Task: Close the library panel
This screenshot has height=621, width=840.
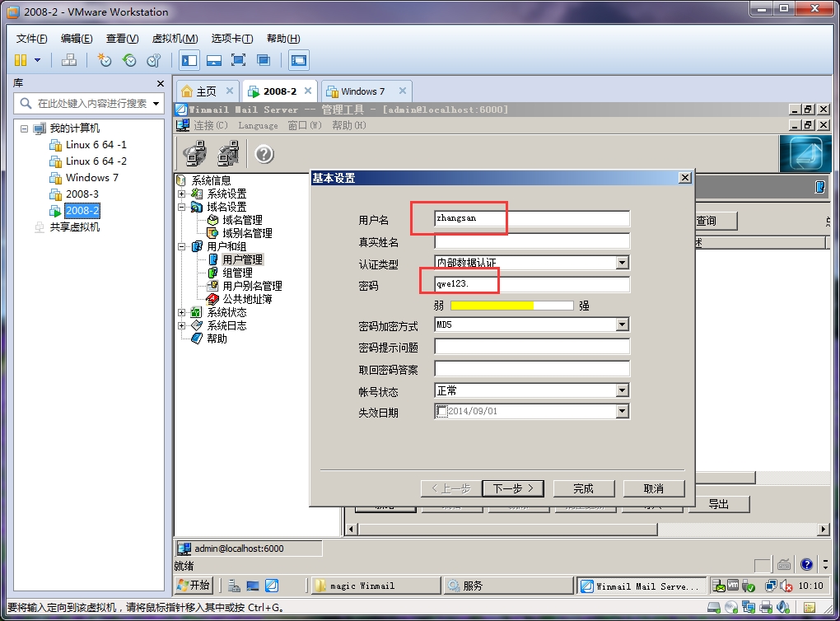Action: [x=161, y=83]
